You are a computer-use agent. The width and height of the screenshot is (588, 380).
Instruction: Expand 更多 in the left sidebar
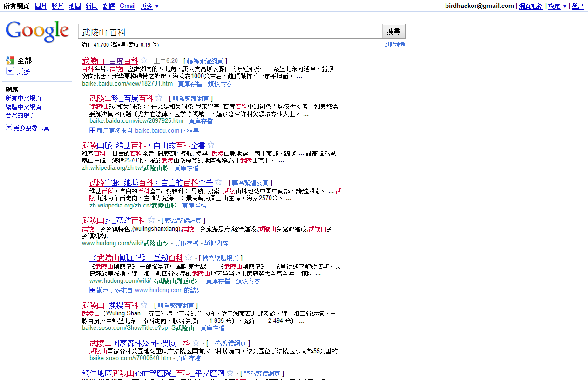click(x=18, y=71)
